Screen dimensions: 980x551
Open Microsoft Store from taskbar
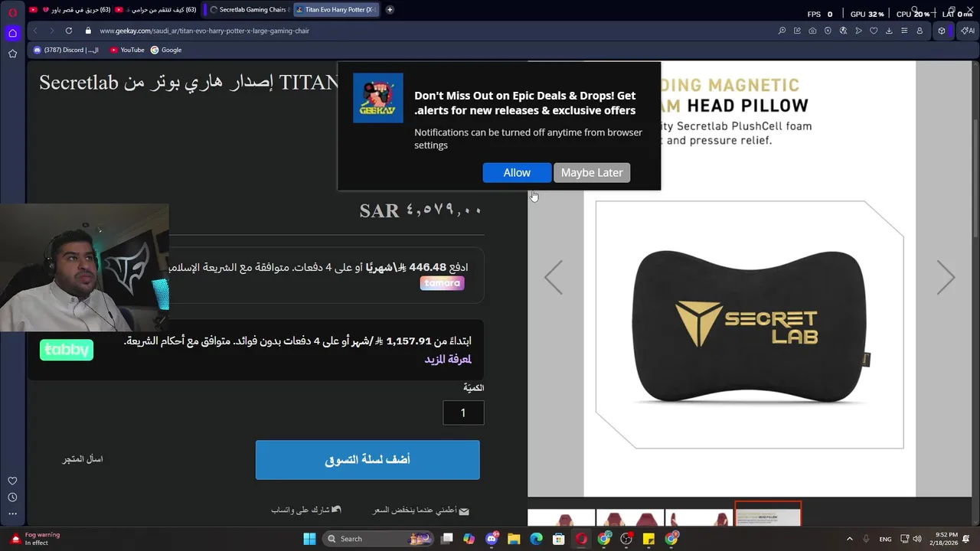[x=559, y=539]
